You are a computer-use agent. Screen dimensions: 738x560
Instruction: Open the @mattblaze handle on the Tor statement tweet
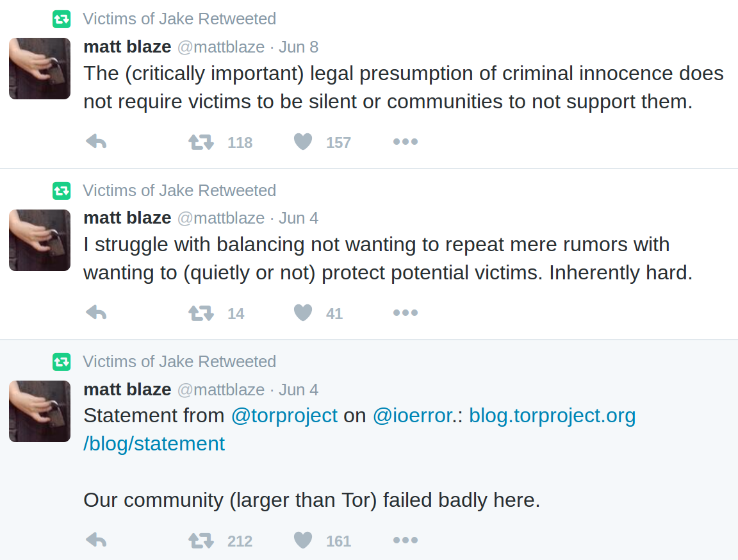click(x=221, y=390)
